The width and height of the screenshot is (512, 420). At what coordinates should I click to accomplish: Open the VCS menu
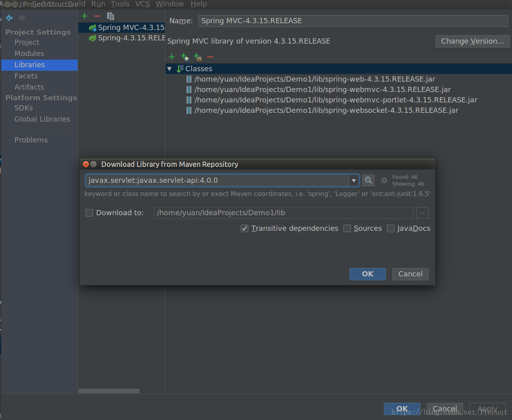tap(143, 4)
